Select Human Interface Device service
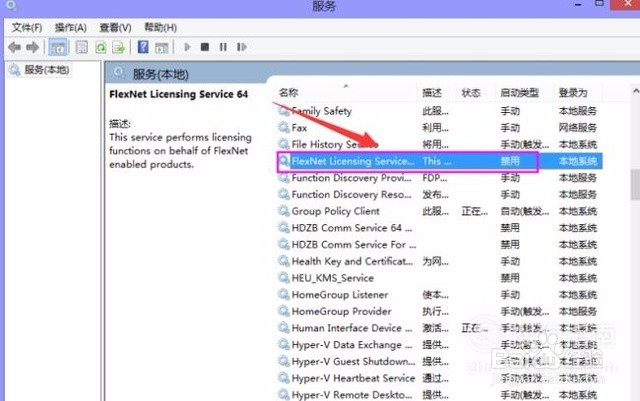The height and width of the screenshot is (401, 640). (x=438, y=328)
